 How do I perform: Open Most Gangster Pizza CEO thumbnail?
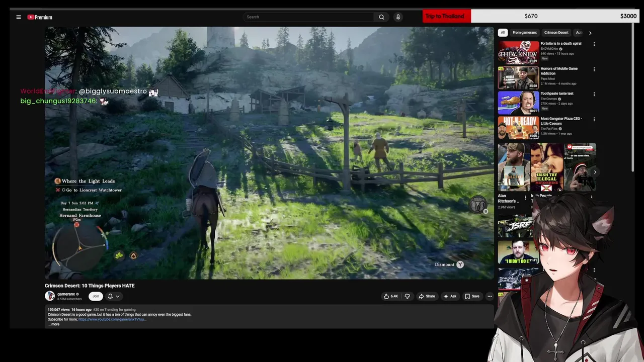tap(518, 128)
